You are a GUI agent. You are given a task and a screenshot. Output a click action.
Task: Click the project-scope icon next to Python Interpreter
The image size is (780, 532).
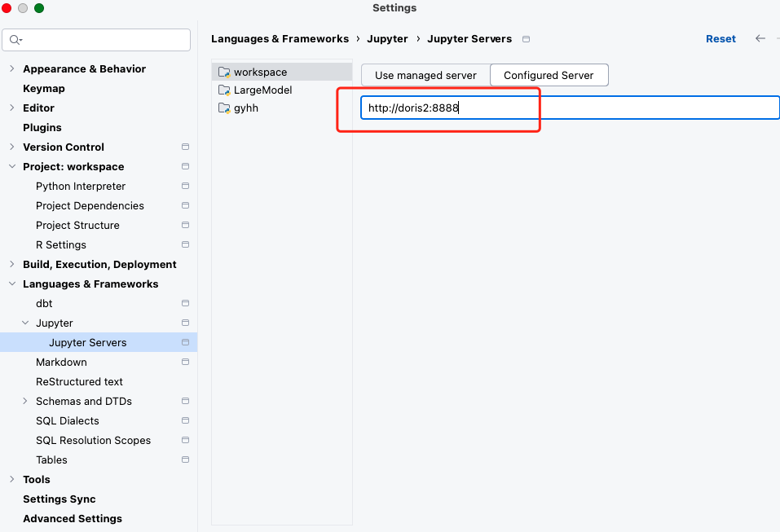pyautogui.click(x=186, y=186)
